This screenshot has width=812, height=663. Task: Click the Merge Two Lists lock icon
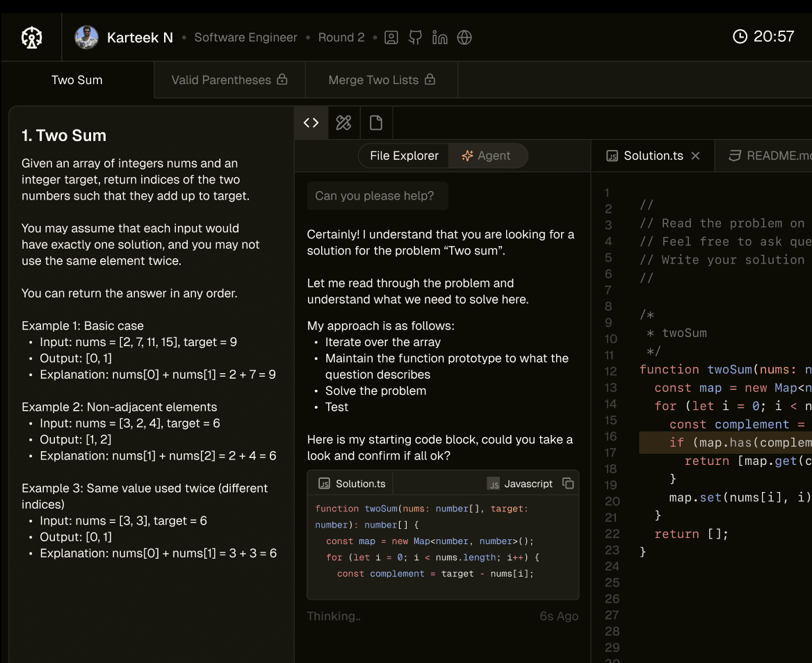[430, 79]
